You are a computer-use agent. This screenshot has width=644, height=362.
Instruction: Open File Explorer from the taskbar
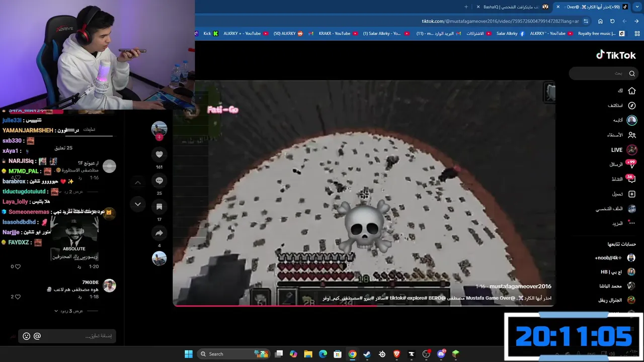click(x=308, y=354)
